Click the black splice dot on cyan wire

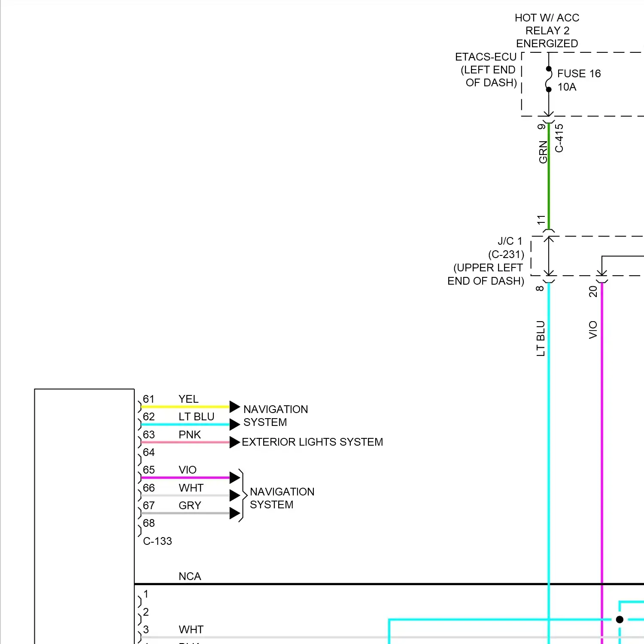click(x=620, y=620)
